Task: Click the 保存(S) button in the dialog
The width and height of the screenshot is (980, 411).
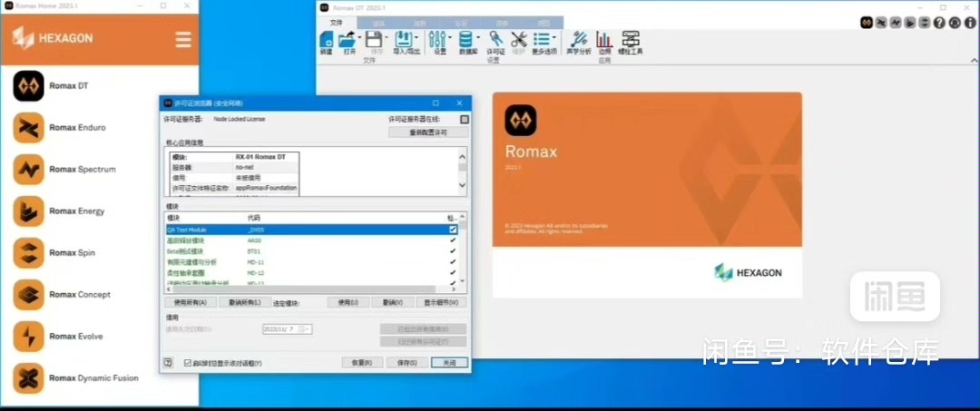Action: coord(407,362)
